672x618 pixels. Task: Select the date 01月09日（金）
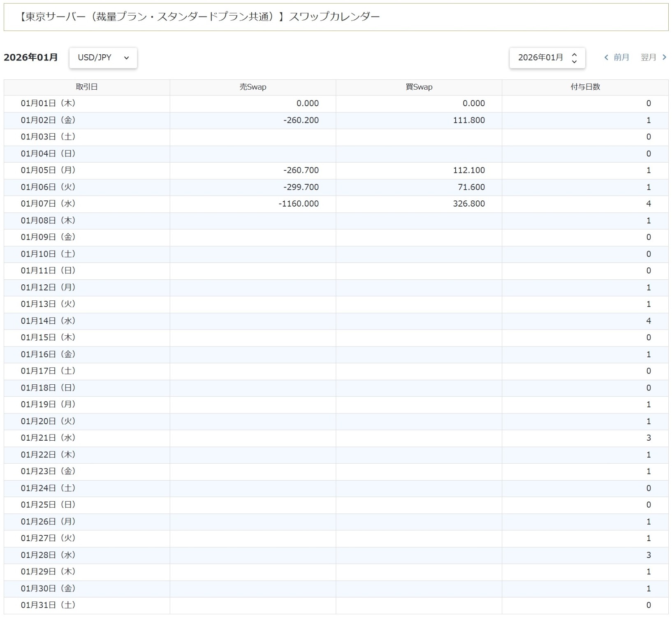pos(48,237)
